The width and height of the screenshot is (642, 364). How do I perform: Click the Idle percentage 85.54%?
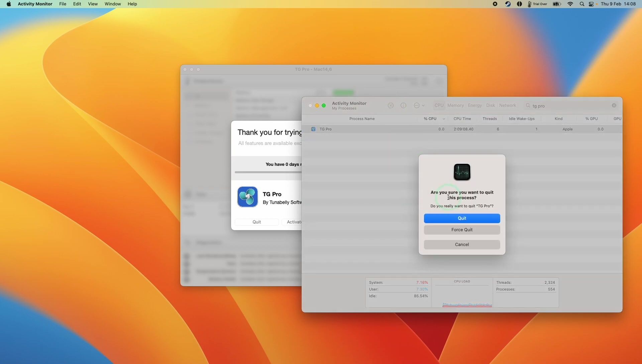tap(421, 296)
